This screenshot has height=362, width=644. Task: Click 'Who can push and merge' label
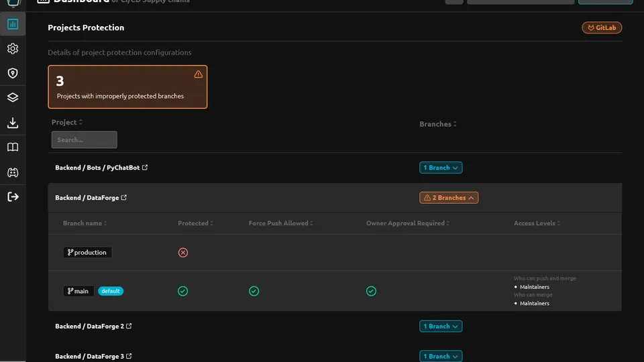pos(545,278)
